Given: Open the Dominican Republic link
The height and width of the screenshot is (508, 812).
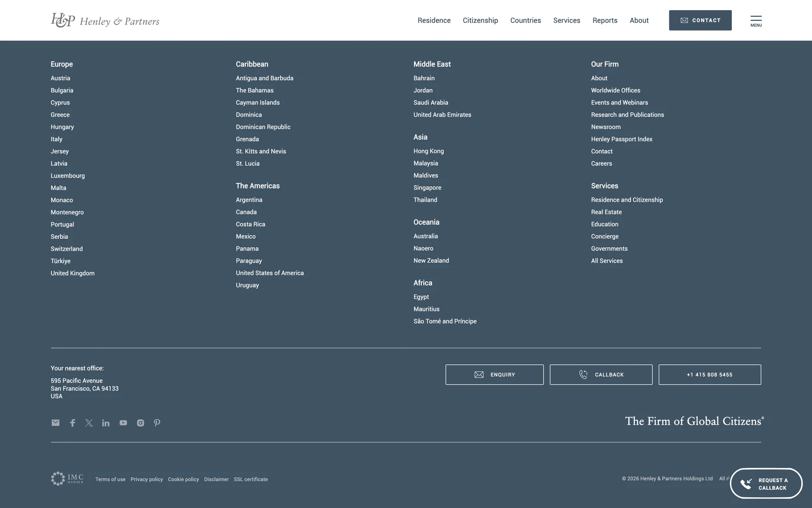Looking at the screenshot, I should coord(263,127).
